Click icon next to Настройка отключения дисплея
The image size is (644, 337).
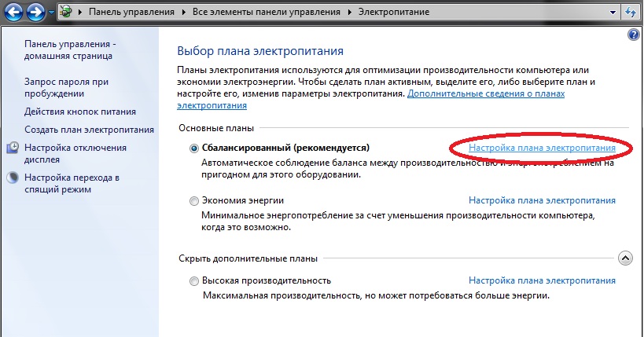click(13, 148)
